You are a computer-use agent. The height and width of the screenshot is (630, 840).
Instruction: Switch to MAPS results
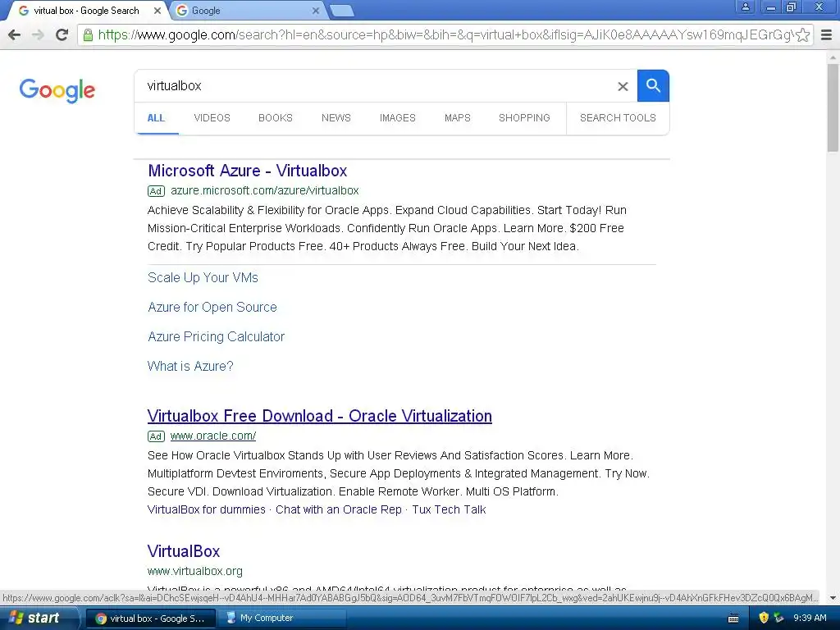click(458, 118)
